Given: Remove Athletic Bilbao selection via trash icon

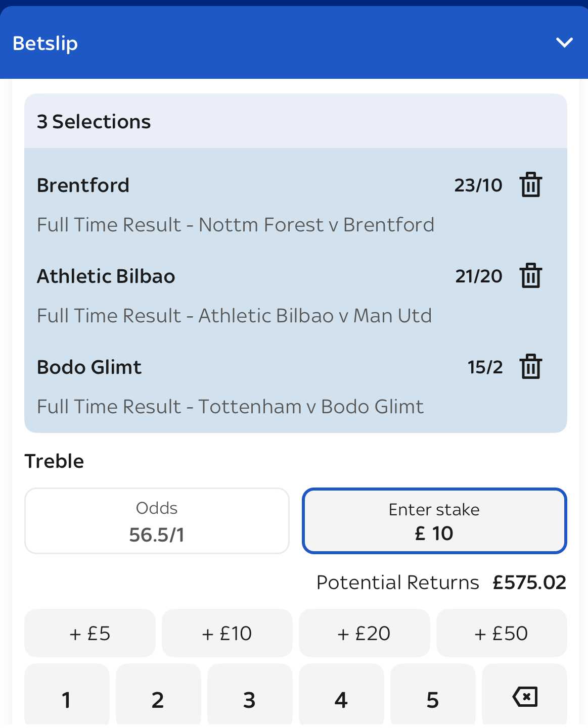Looking at the screenshot, I should [530, 276].
